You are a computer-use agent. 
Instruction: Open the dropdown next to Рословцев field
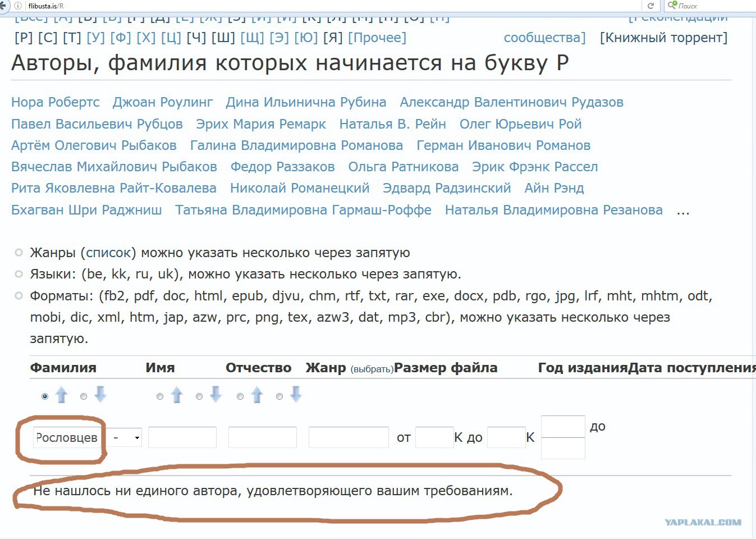tap(125, 437)
